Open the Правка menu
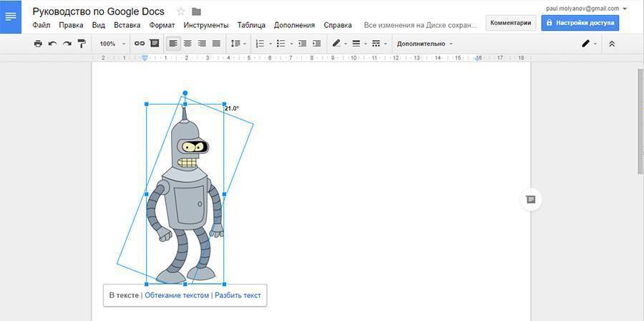This screenshot has width=644, height=321. pyautogui.click(x=71, y=25)
